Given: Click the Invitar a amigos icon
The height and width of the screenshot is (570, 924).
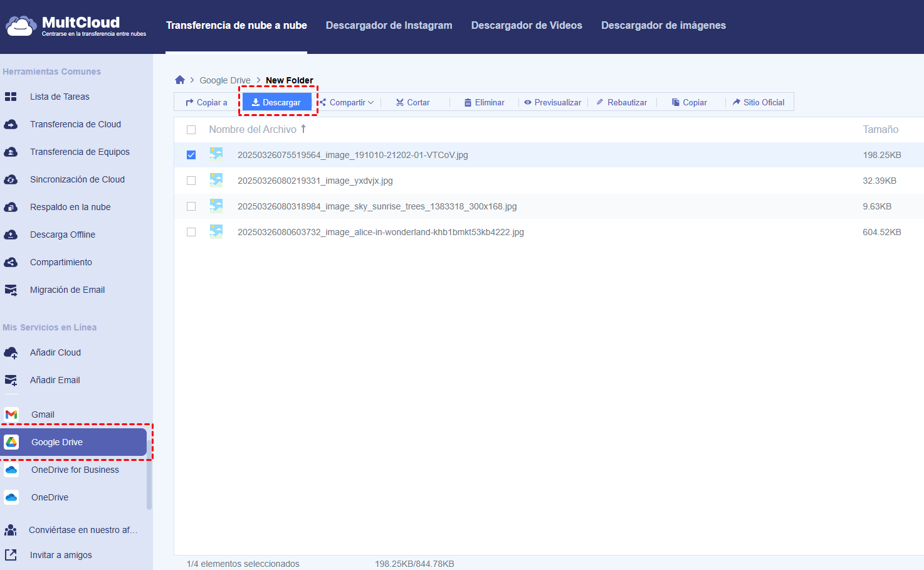Looking at the screenshot, I should click(x=11, y=555).
